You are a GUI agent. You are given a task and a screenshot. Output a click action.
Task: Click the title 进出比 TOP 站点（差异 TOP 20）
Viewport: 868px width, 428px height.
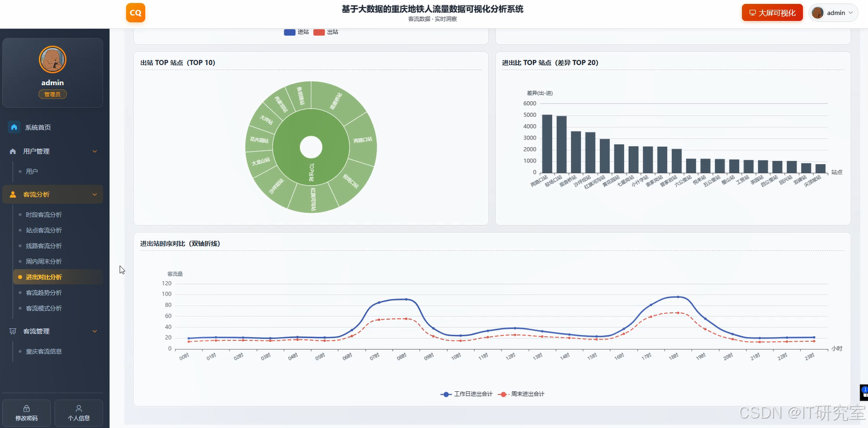(x=550, y=63)
